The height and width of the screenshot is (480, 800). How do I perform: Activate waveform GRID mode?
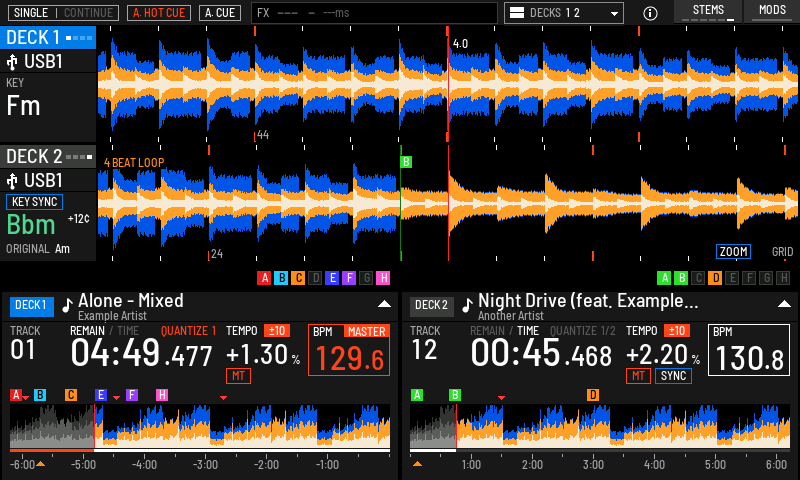point(782,251)
